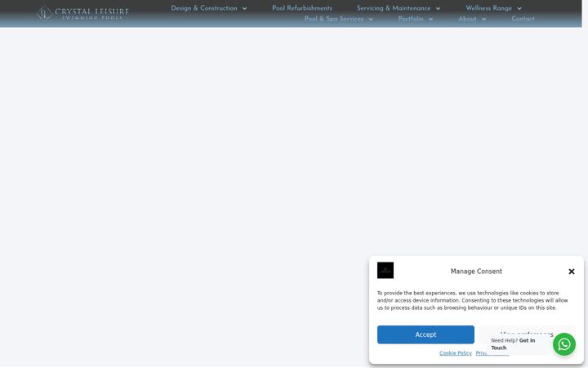Viewport: 588px width, 368px height.
Task: Click the Crystal Leisure Swimming Pools logo
Action: pyautogui.click(x=82, y=13)
